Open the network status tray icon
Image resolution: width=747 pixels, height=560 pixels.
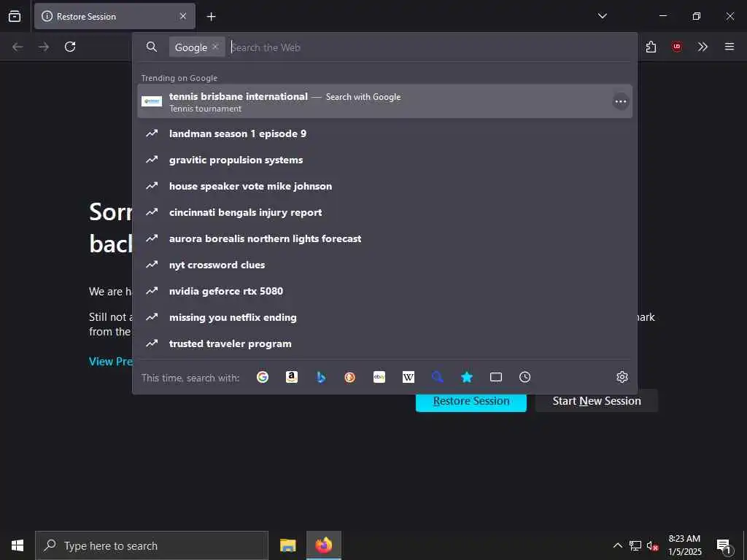635,545
